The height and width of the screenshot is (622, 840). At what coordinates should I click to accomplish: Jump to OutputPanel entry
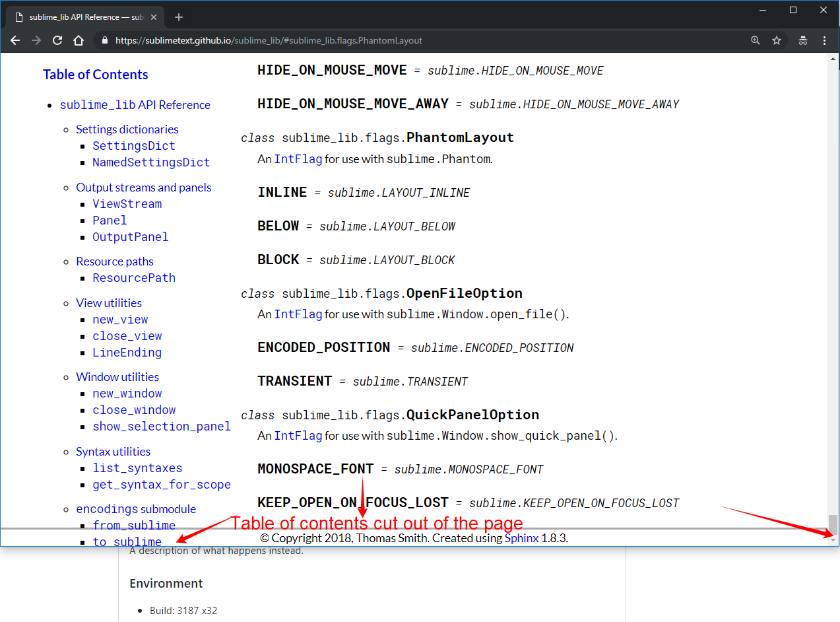click(131, 237)
